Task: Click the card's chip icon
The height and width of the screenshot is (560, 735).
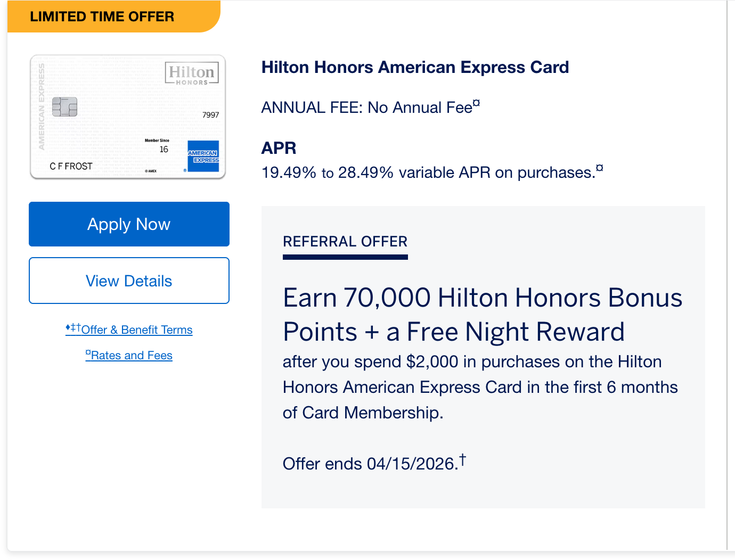Action: click(x=64, y=107)
